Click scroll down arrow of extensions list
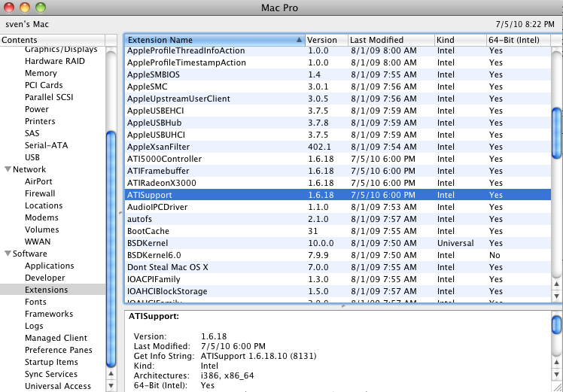The image size is (563, 392). point(556,296)
